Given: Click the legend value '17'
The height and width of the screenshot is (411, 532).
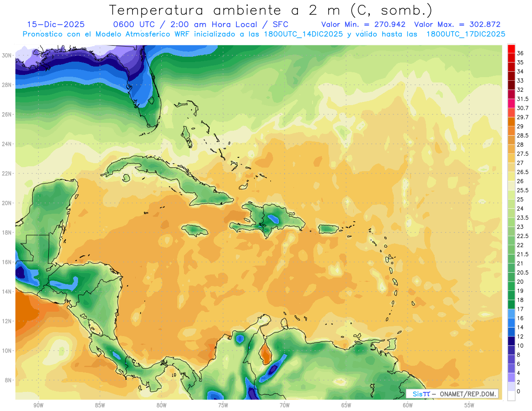Looking at the screenshot, I should 520,309.
